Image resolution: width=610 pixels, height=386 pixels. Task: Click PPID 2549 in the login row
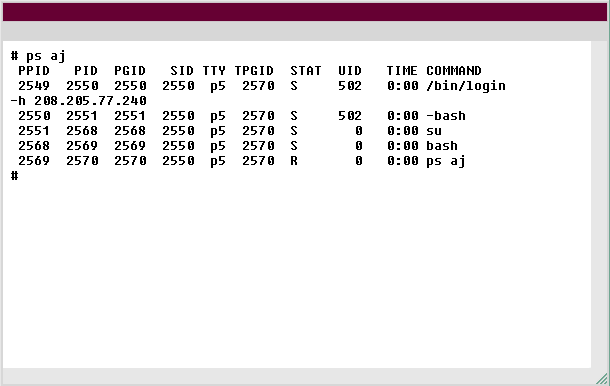[34, 86]
